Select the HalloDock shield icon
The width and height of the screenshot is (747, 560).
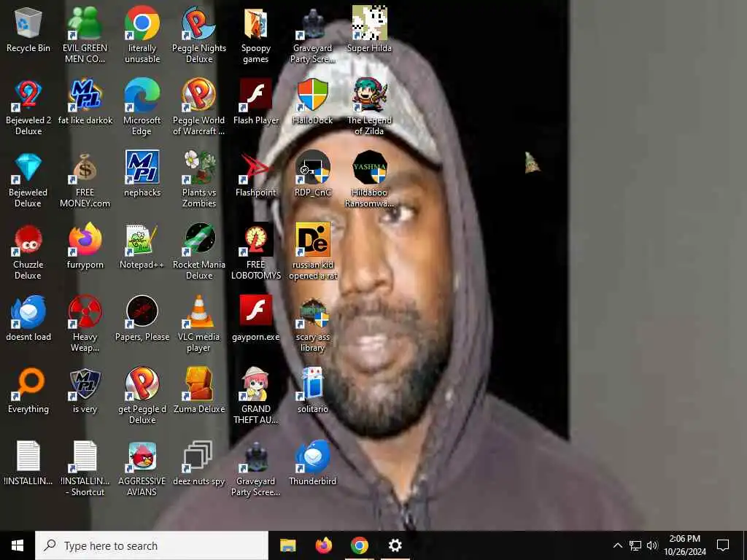click(312, 96)
